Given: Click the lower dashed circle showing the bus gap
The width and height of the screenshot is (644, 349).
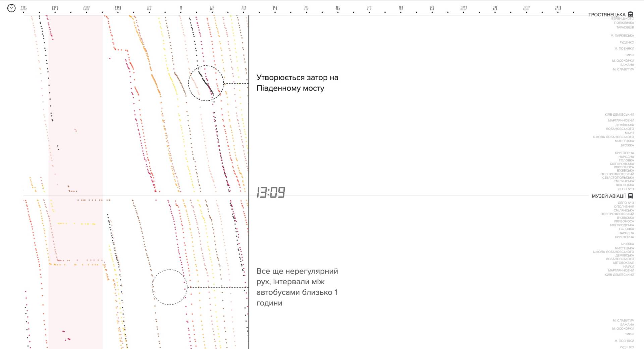Looking at the screenshot, I should point(169,287).
